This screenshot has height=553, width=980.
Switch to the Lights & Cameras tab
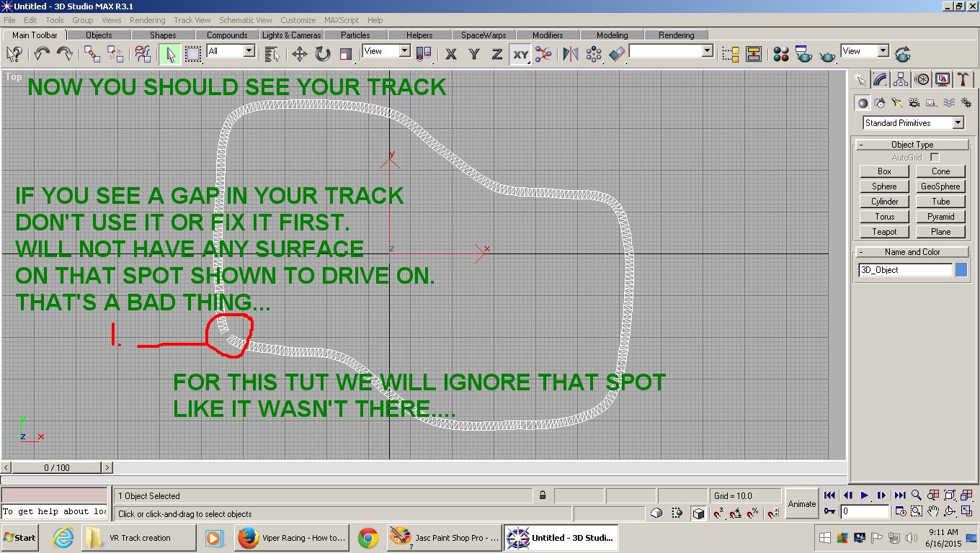tap(291, 35)
